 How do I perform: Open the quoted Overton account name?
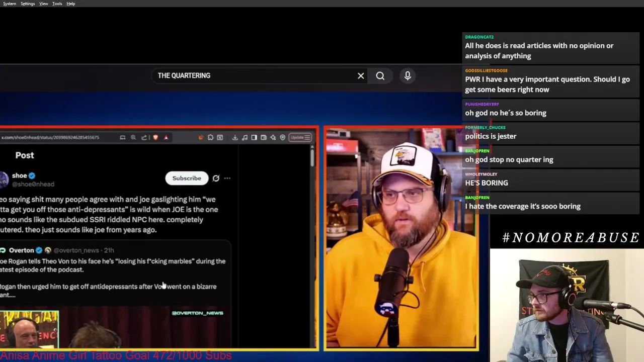(22, 250)
